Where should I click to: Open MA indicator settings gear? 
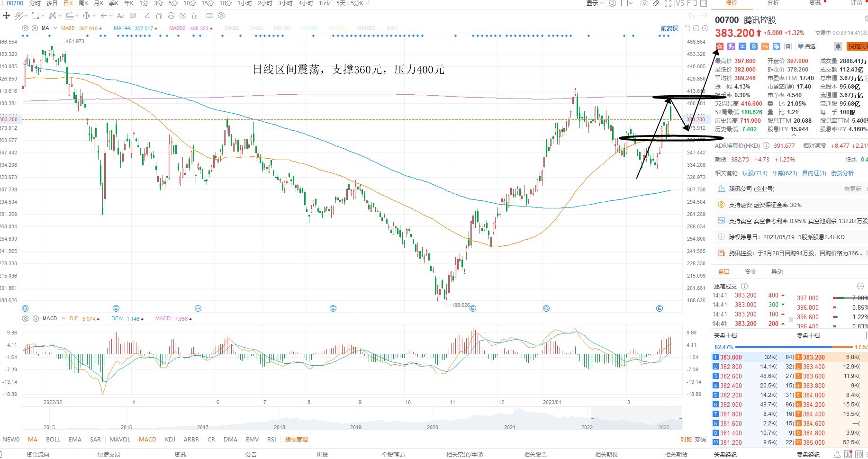pyautogui.click(x=25, y=28)
